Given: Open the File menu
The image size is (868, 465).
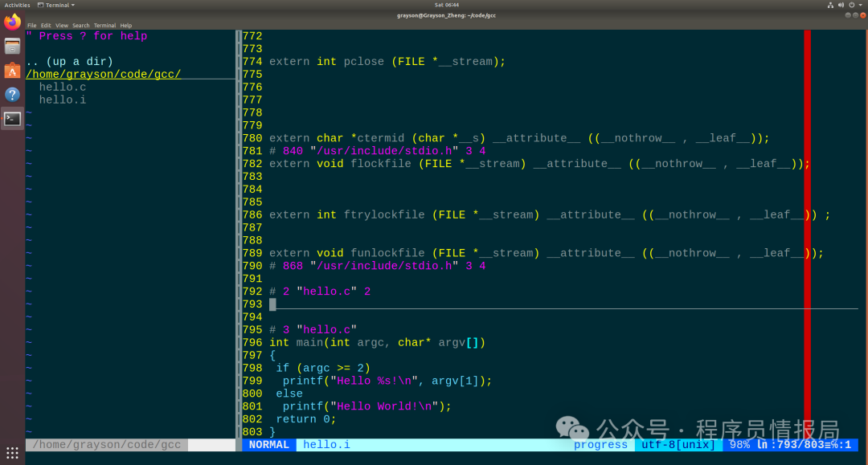Looking at the screenshot, I should click(x=32, y=26).
